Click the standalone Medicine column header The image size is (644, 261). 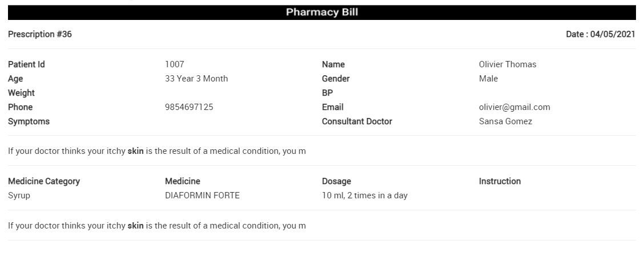(x=183, y=181)
